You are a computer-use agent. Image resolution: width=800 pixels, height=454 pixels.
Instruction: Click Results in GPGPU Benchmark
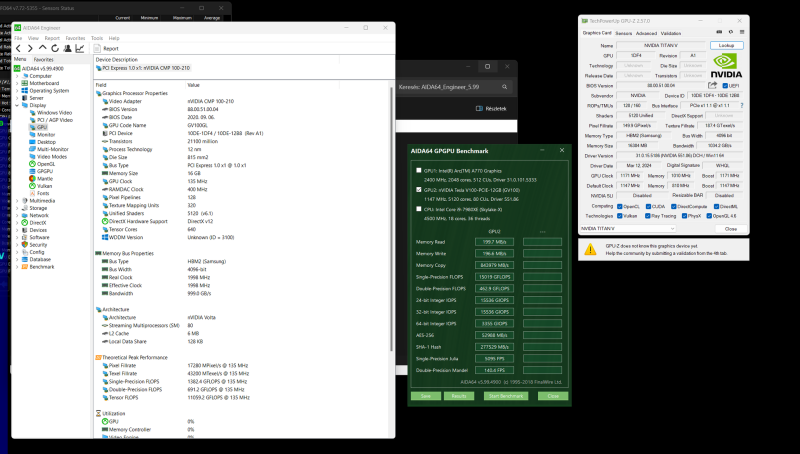click(459, 396)
